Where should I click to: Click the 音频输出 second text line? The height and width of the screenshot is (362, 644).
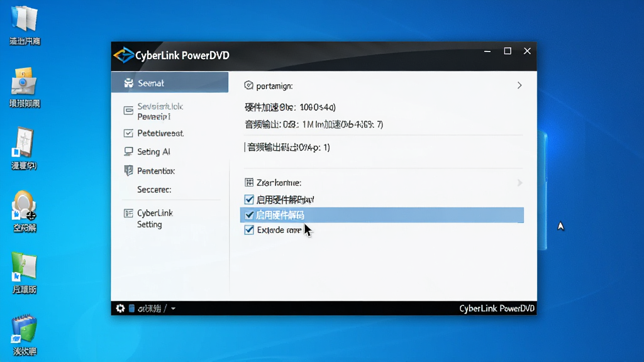pos(314,124)
